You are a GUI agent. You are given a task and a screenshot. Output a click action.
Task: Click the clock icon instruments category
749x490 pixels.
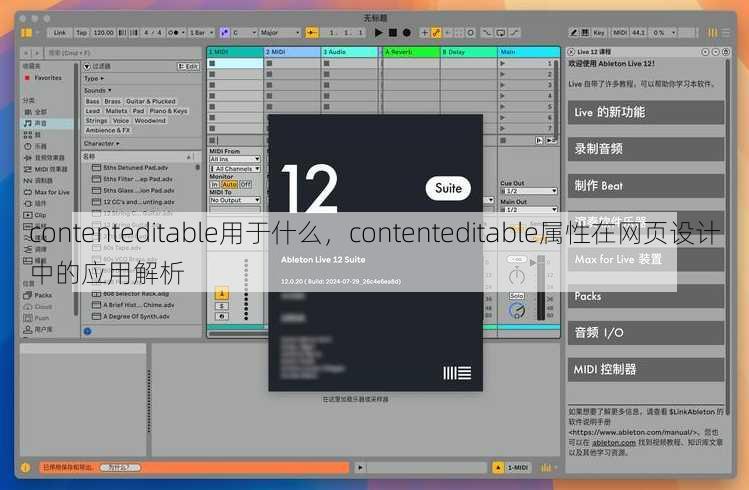28,146
